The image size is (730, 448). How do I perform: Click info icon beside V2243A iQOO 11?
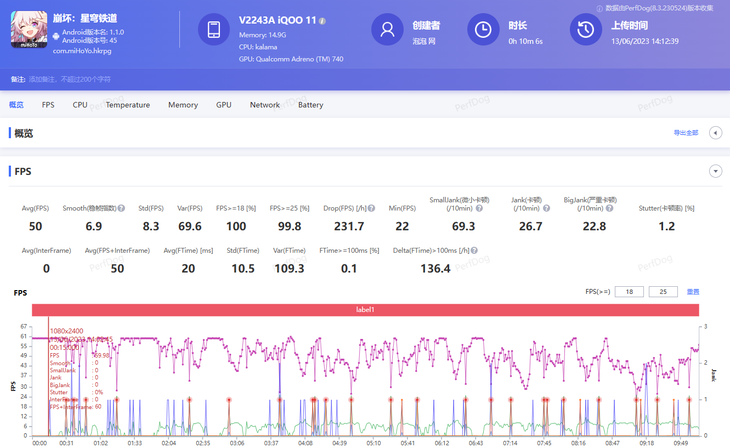coord(323,21)
